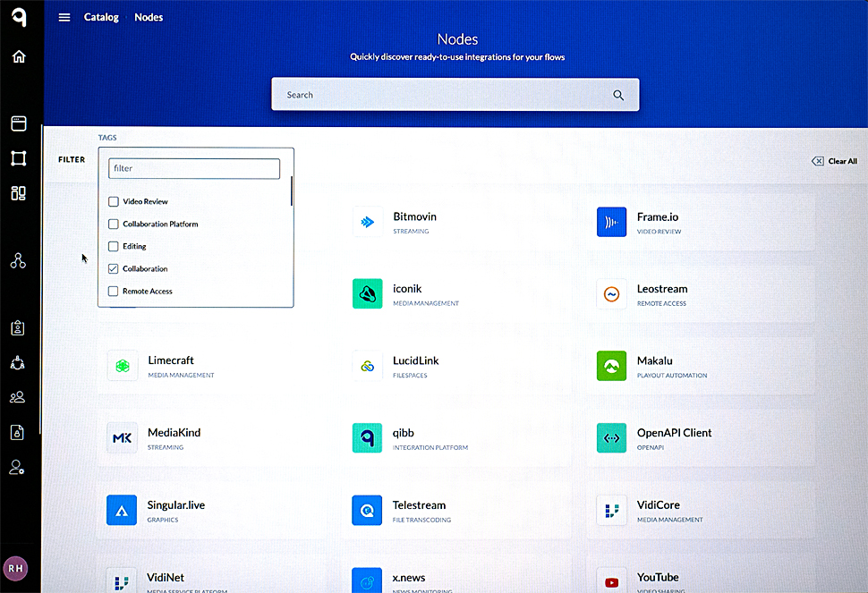
Task: Open the Bitmovin node by its name
Action: click(x=414, y=216)
